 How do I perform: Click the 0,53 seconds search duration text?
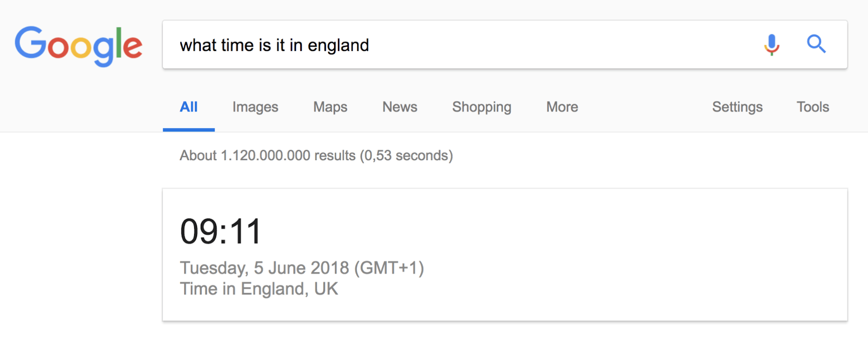[x=406, y=156]
